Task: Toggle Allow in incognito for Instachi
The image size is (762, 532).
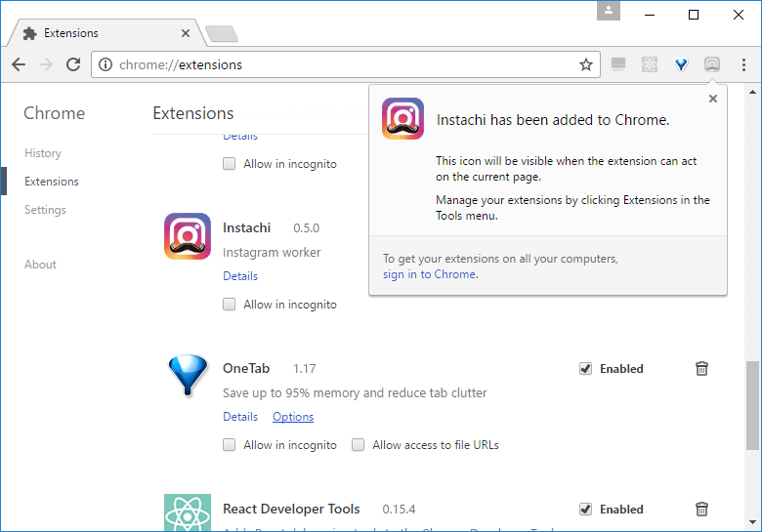Action: click(x=229, y=305)
